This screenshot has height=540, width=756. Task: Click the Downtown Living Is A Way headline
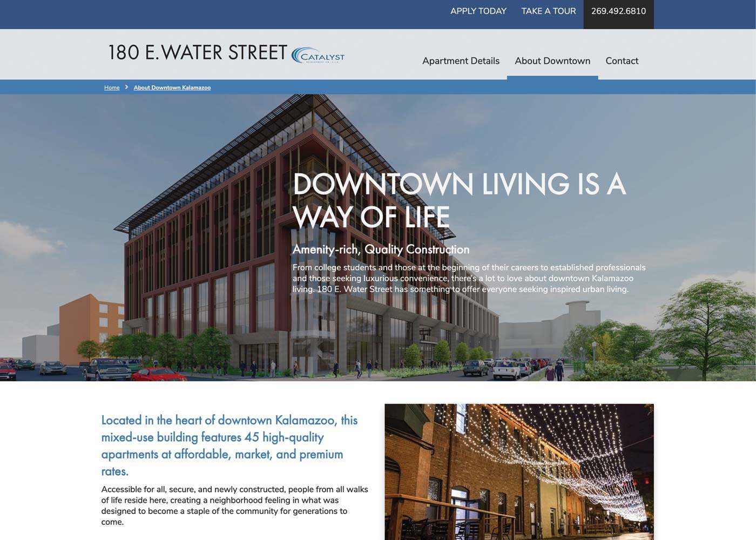[x=459, y=200]
